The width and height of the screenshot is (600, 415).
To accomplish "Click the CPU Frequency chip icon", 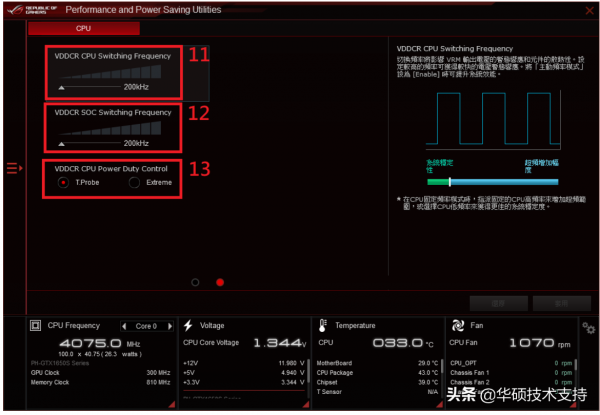I will pyautogui.click(x=35, y=325).
